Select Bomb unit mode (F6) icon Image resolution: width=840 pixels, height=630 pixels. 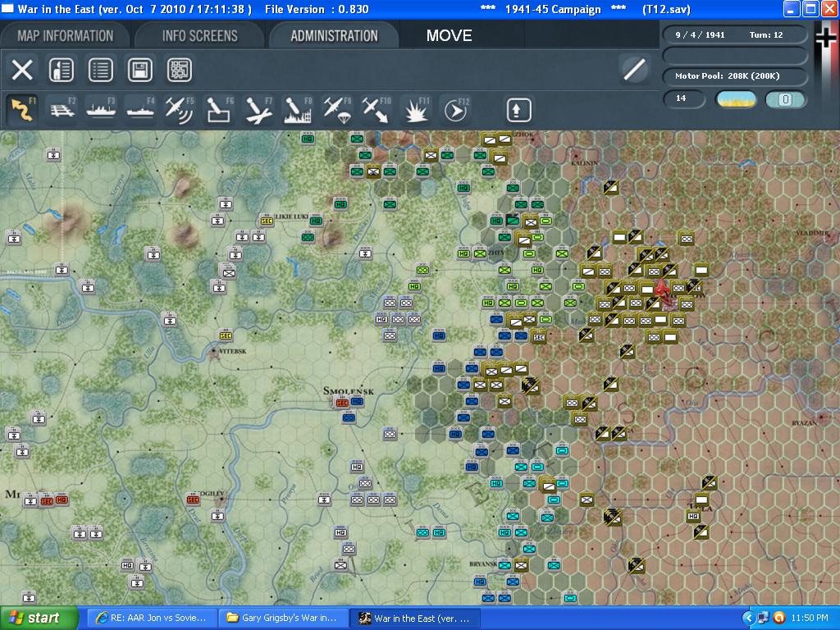coord(218,110)
